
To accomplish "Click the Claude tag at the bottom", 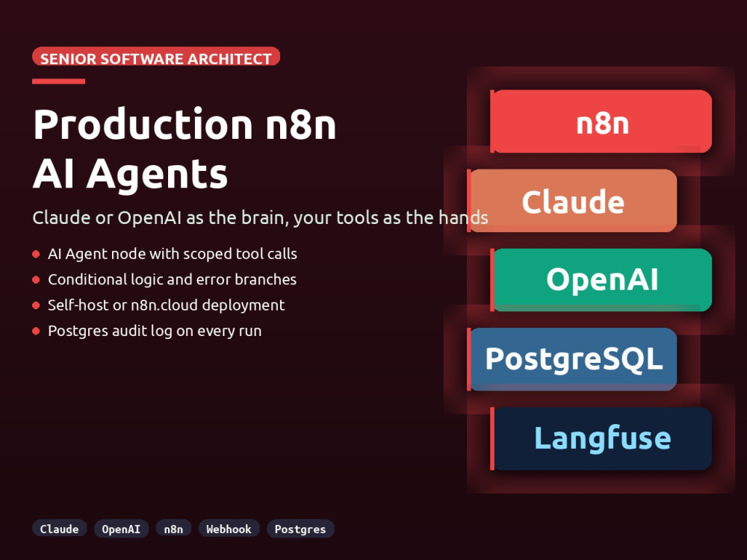I will point(60,529).
